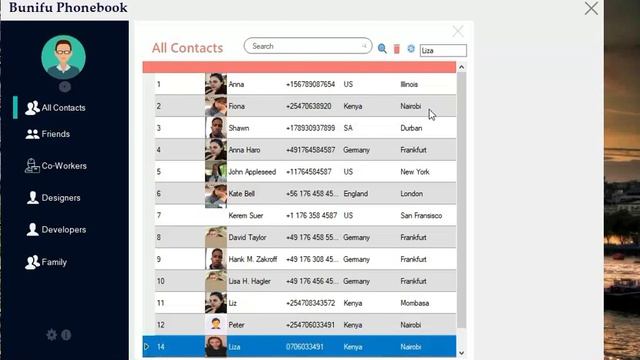Click the All Contacts people icon

point(32,108)
